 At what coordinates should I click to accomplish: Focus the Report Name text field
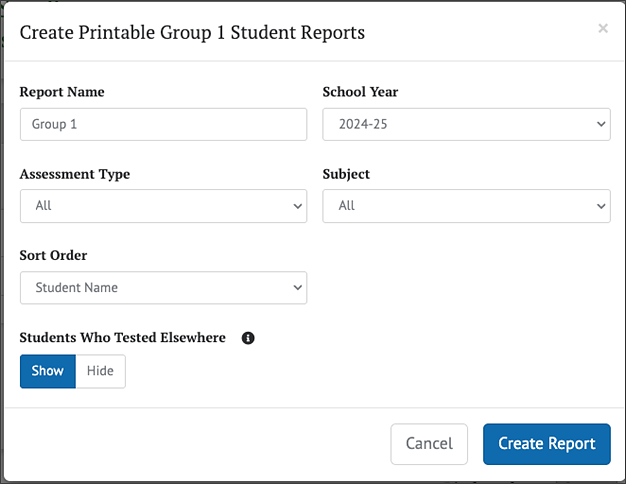click(x=163, y=124)
